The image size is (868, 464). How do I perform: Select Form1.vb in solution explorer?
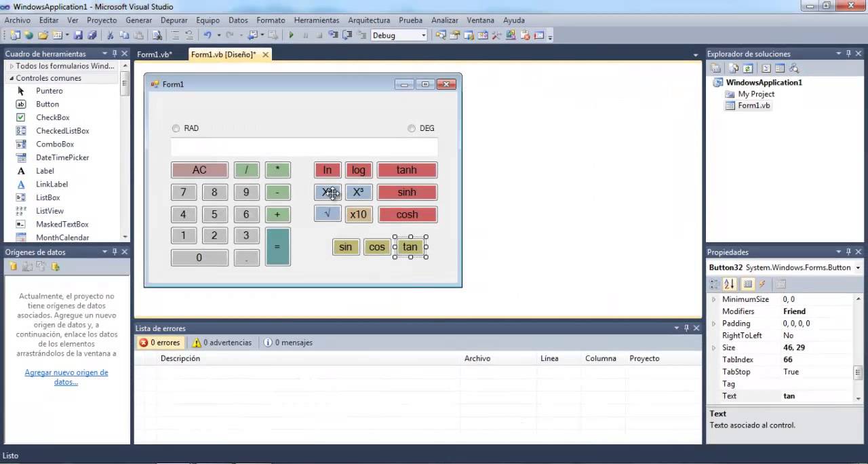(754, 106)
